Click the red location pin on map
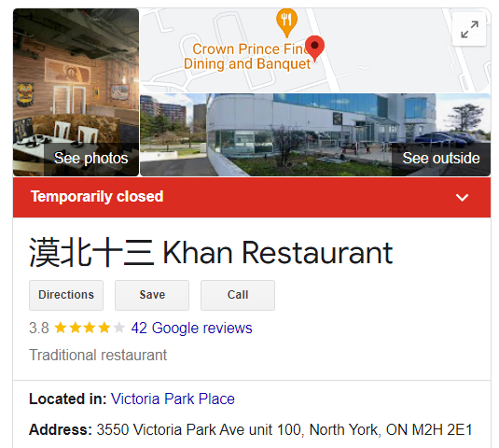Screen dimensions: 499x448 pos(314,49)
